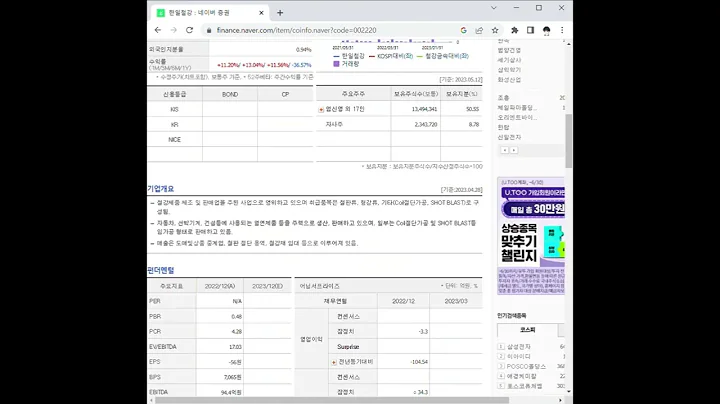This screenshot has width=720, height=404.
Task: Click the 2022/12(A) column header
Action: point(220,286)
